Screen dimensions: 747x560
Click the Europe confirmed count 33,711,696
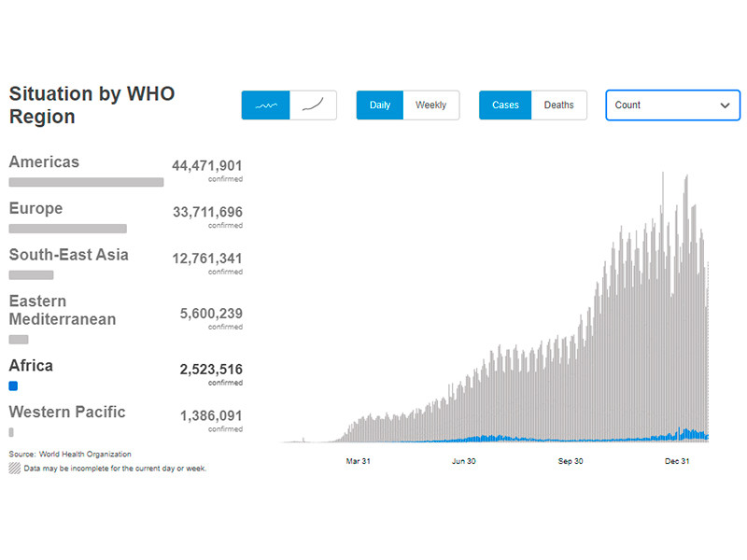coord(207,212)
